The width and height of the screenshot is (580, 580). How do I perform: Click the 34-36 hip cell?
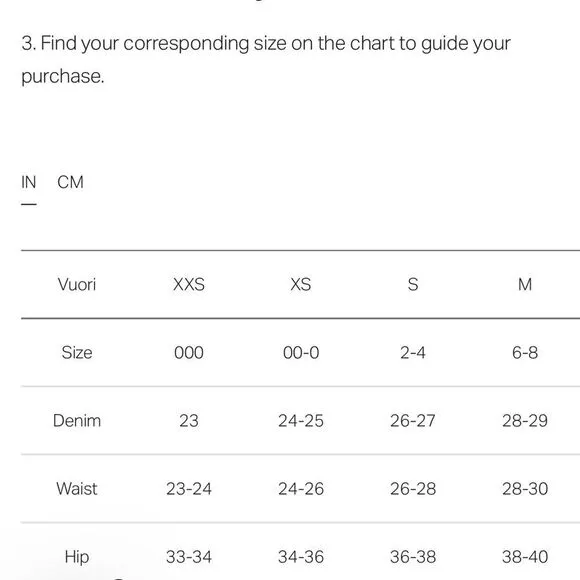coord(301,557)
